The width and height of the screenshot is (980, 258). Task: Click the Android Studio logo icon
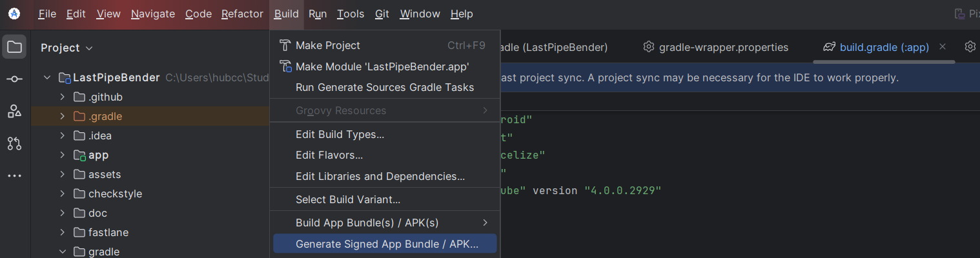pyautogui.click(x=14, y=14)
